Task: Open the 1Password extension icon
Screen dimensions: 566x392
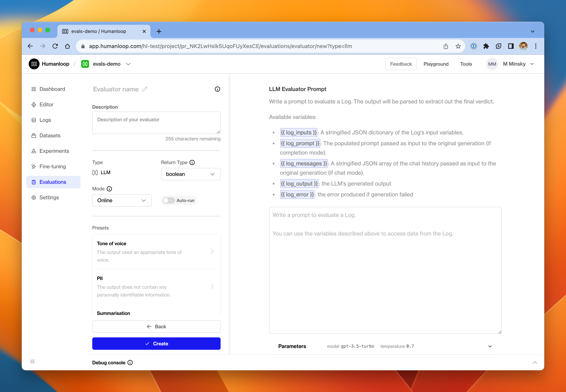Action: pos(474,46)
